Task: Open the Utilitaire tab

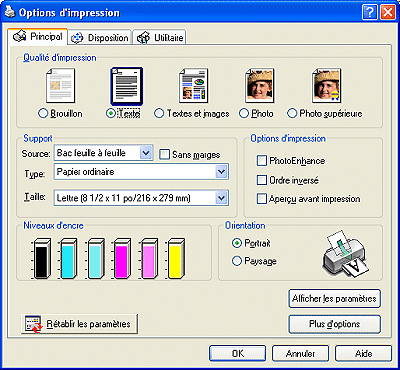Action: 160,38
